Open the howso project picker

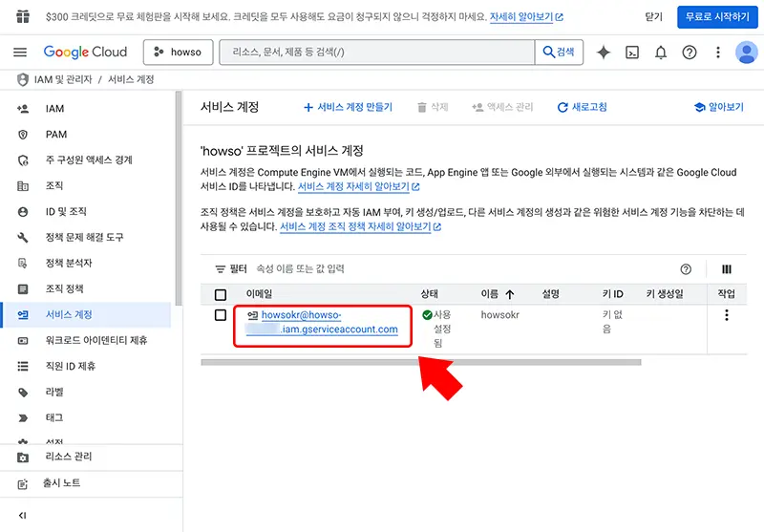pyautogui.click(x=178, y=53)
